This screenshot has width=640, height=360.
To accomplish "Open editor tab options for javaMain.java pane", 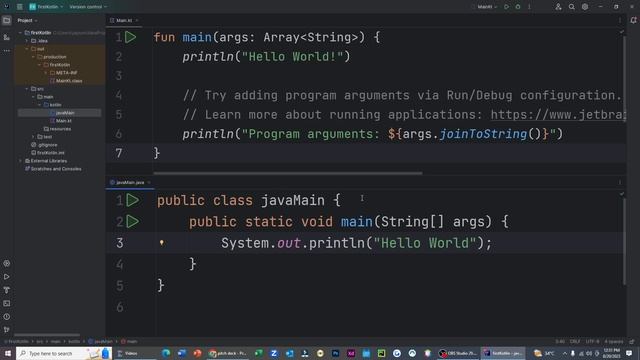I will tap(620, 182).
